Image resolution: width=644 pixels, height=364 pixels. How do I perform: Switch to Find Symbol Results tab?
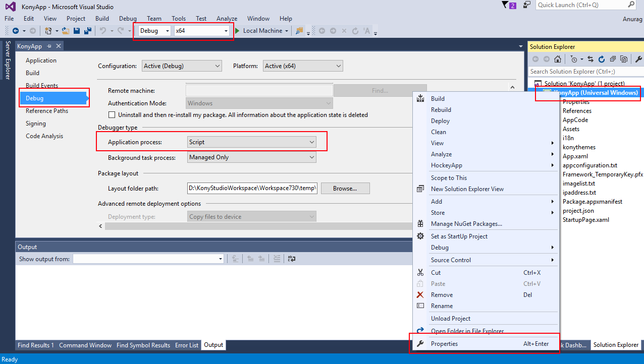pos(143,345)
